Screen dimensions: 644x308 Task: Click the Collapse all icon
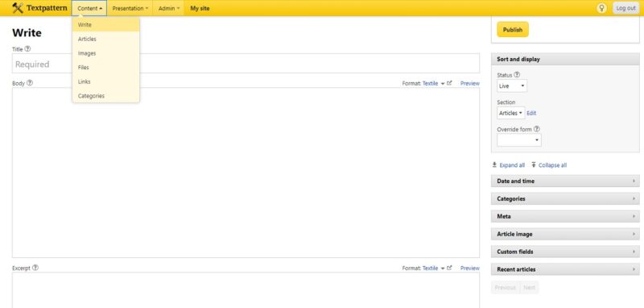(534, 164)
